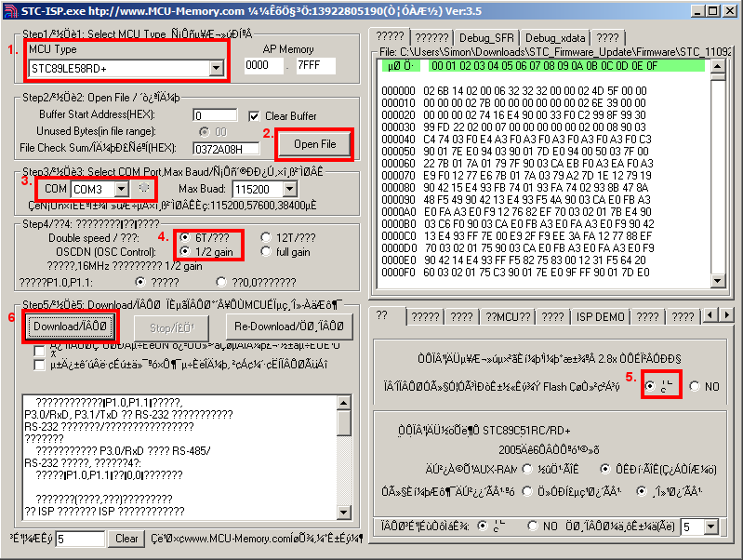Screen dimensions: 743x560
Task: Click log textbox vertical scrollbar thumb
Action: coord(344,422)
